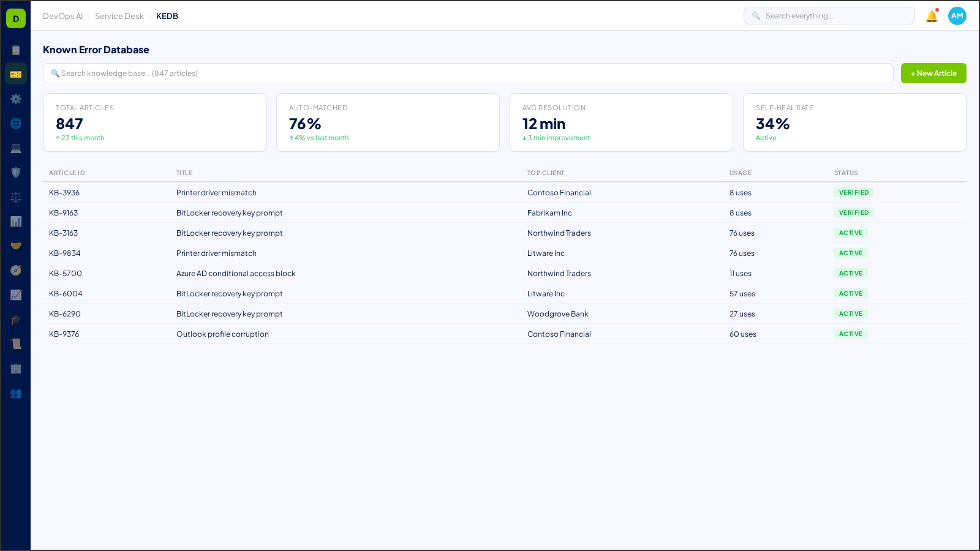Navigate to Service Desk via breadcrumb

coord(119,16)
